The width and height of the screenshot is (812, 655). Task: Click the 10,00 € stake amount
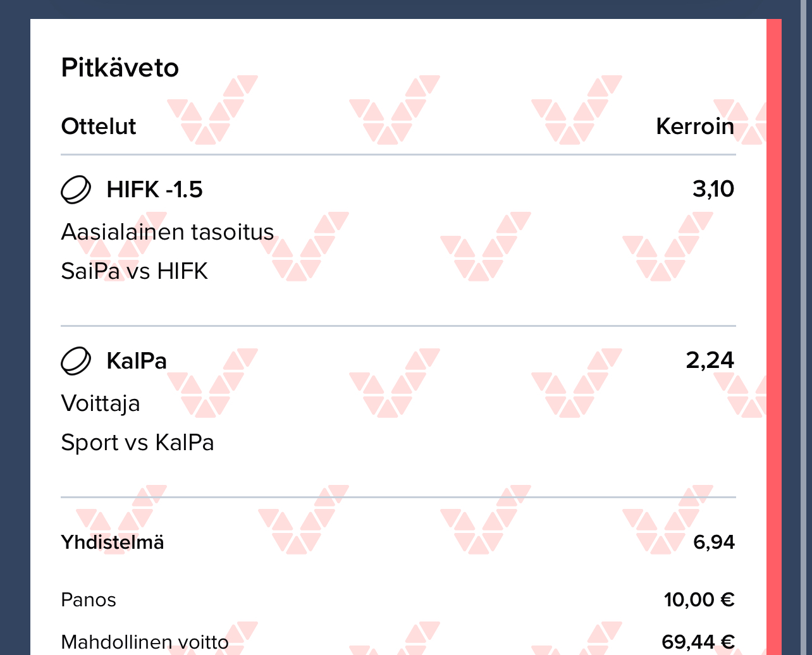(x=699, y=599)
